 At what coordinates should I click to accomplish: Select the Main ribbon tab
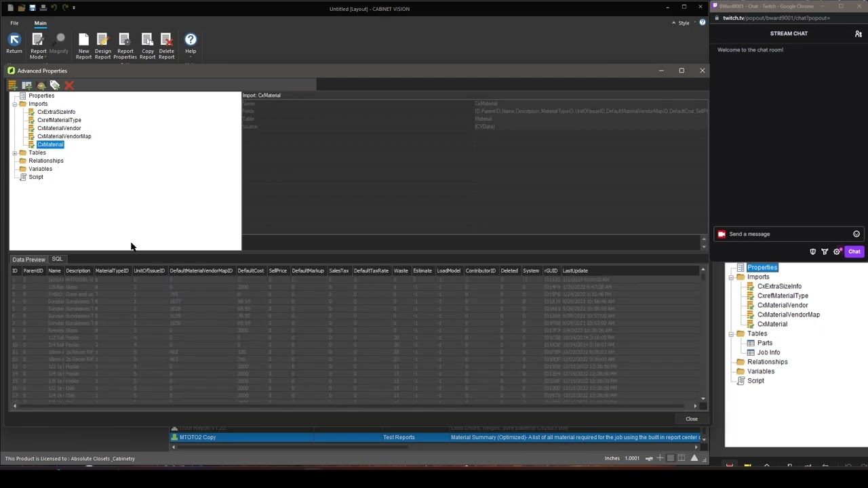click(x=40, y=23)
